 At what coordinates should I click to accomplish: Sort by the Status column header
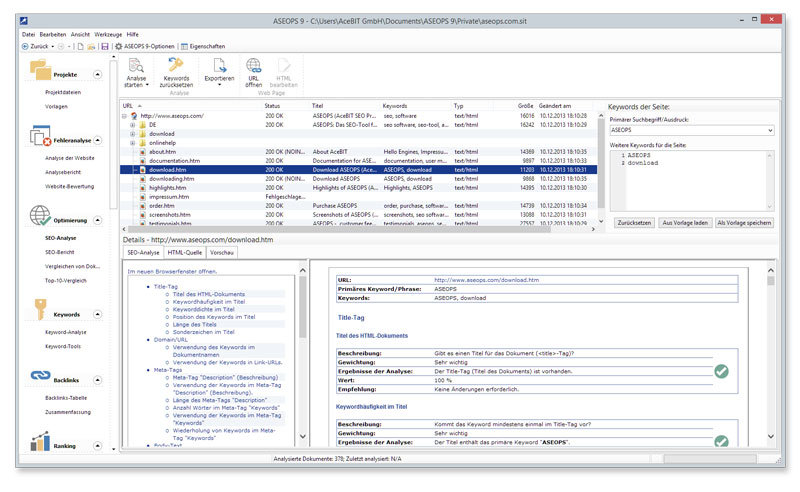pos(272,106)
